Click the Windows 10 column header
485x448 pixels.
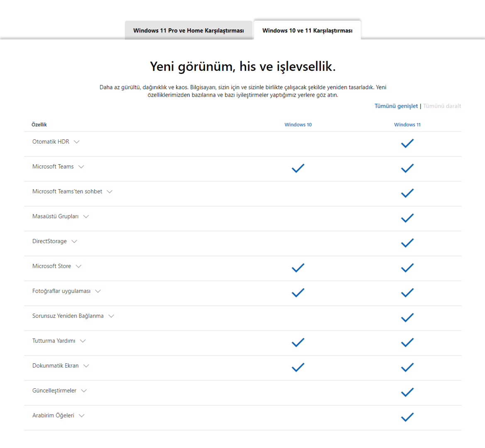click(298, 125)
